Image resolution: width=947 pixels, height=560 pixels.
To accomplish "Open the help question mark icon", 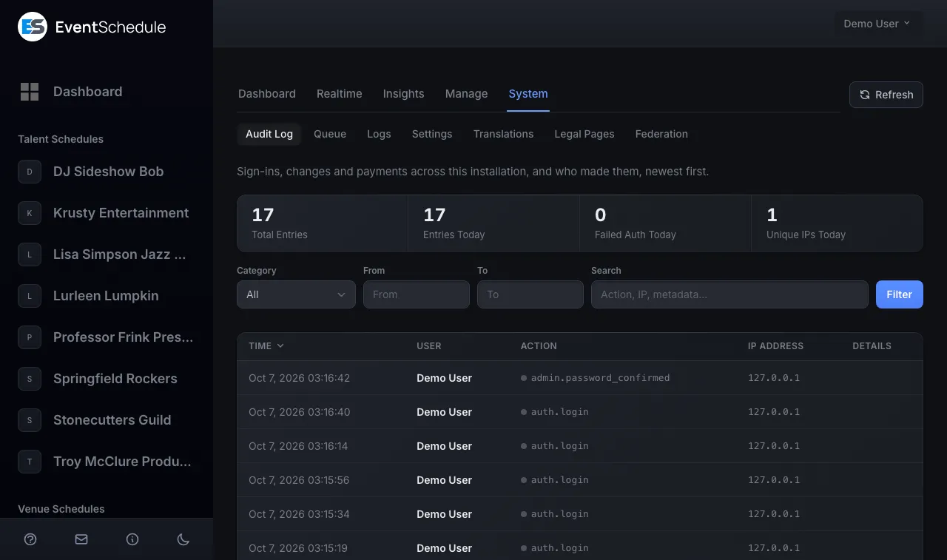I will click(30, 539).
